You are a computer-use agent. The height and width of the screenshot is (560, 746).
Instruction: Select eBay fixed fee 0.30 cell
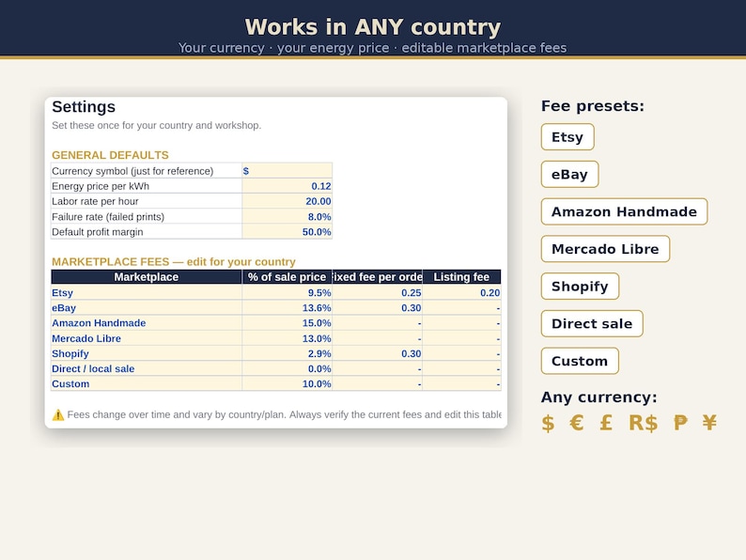coord(378,308)
